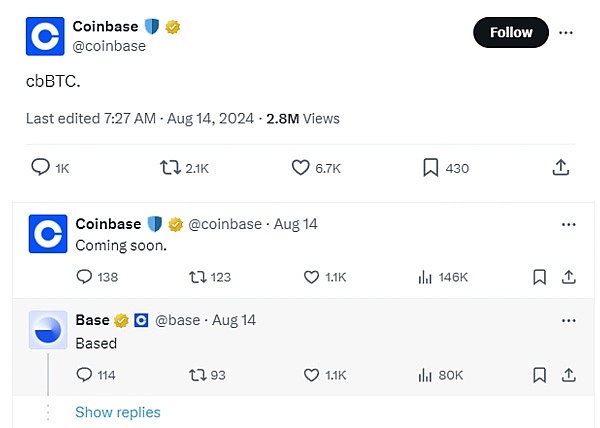Open more options on Coming soon reply

pos(568,225)
